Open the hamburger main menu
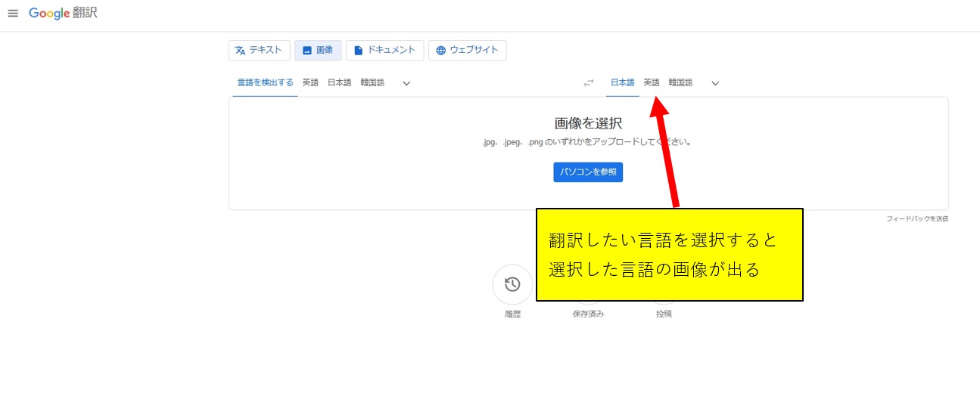Viewport: 980px width, 418px height. (13, 14)
